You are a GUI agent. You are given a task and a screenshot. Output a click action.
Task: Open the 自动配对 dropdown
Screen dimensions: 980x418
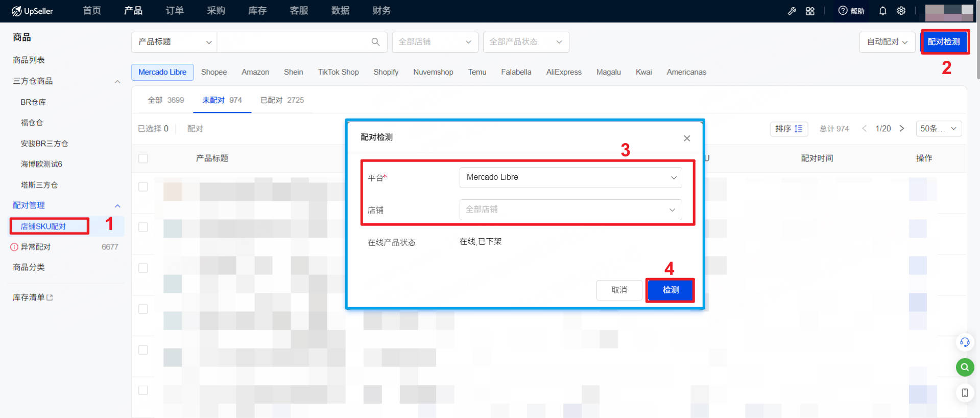(887, 42)
